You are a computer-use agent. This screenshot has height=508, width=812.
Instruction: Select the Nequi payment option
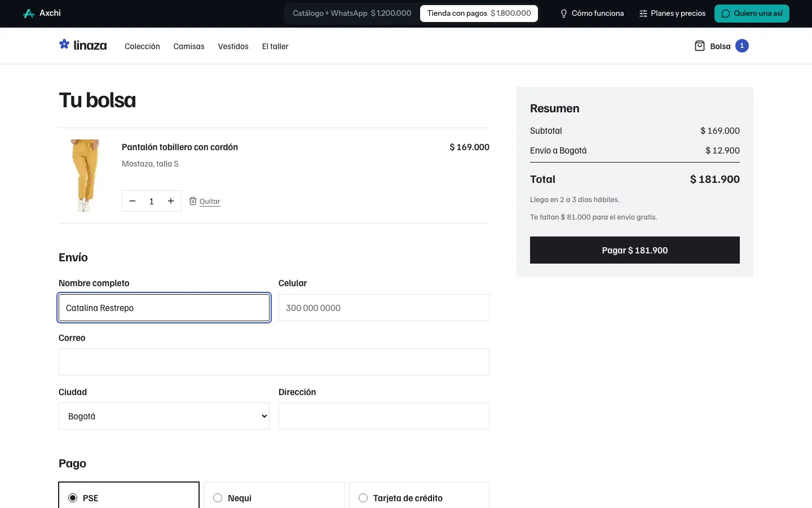coord(274,497)
